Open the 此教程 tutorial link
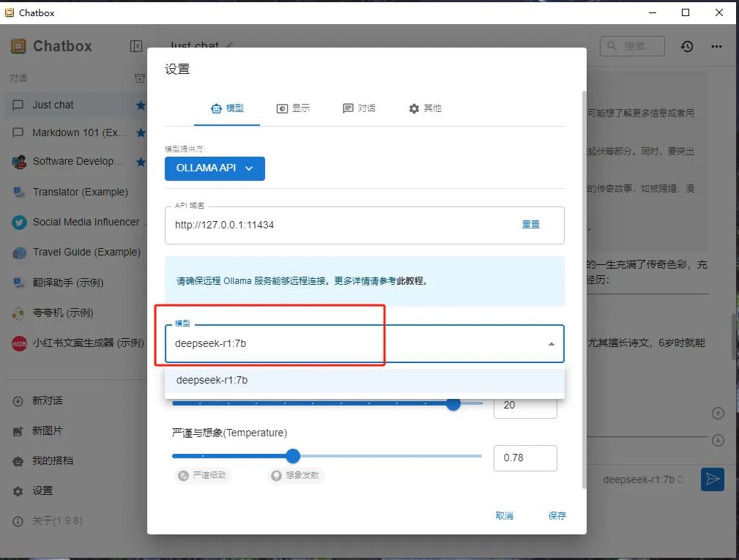Screen dimensions: 739x560 (412, 281)
